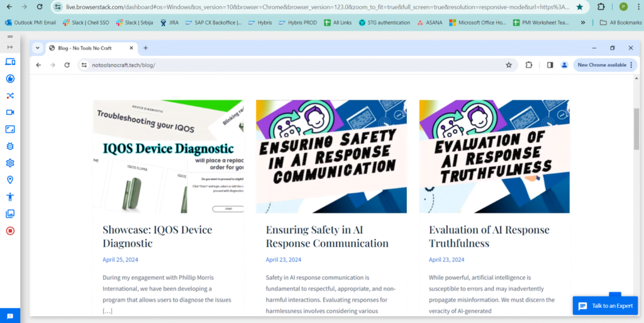Open the JIRA bookmark

coord(169,23)
